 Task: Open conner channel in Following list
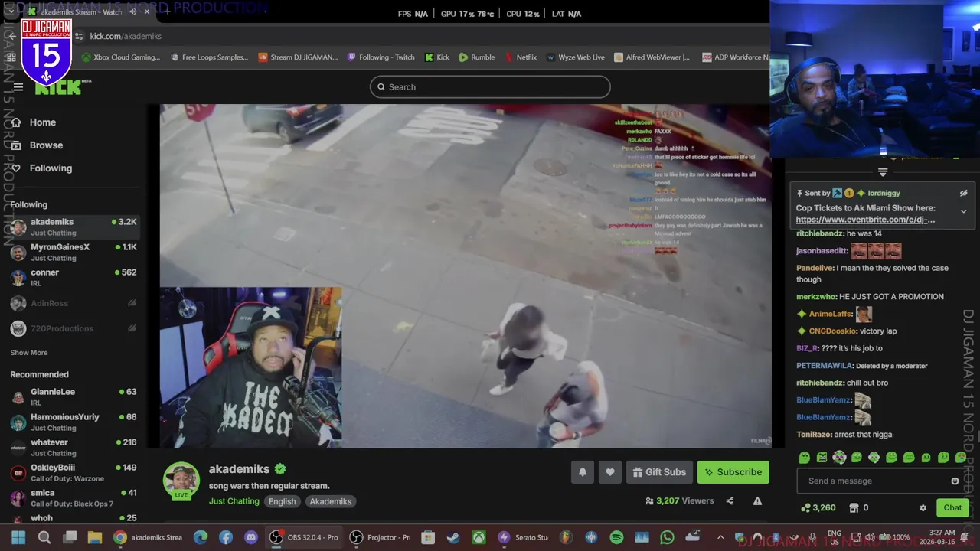pos(73,277)
